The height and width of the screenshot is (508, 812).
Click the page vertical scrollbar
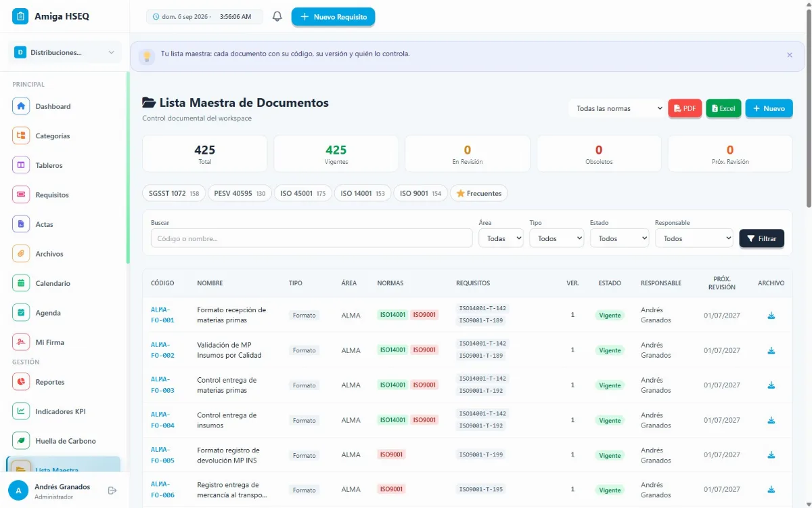pos(809,108)
